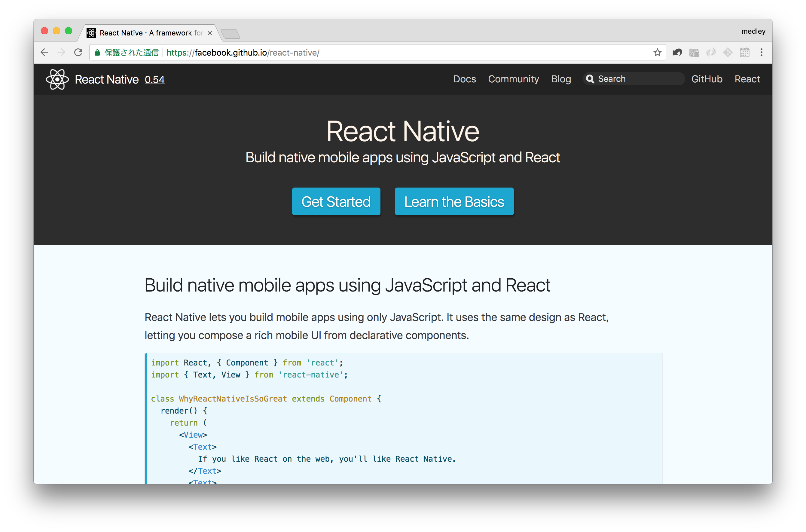The width and height of the screenshot is (806, 532).
Task: Click the section heading above the description paragraph
Action: 347,285
